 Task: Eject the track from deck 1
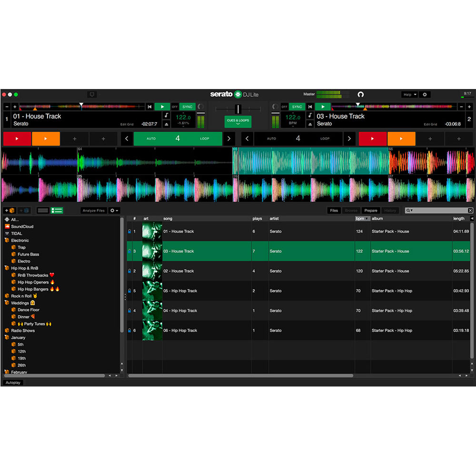click(x=166, y=124)
